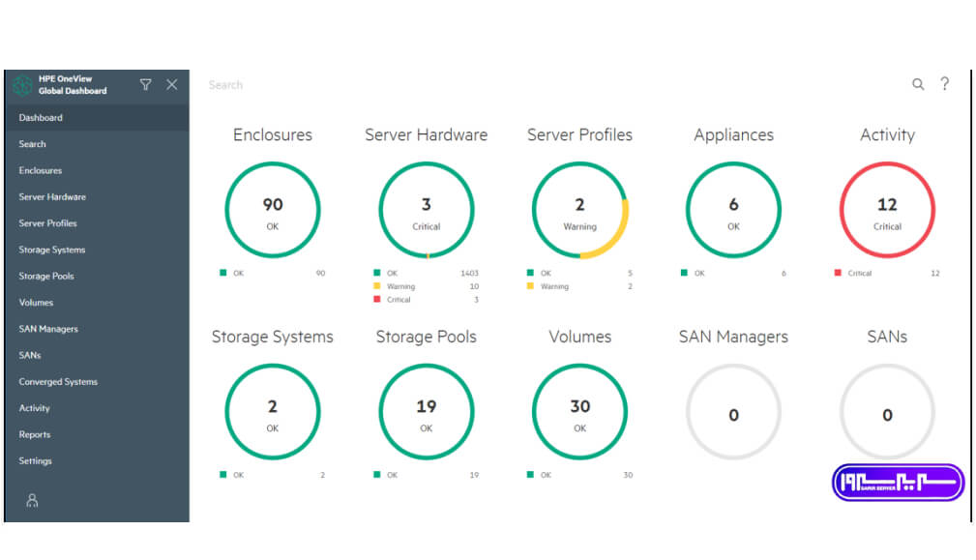Click the Volumes 30 OK donut
976x560 pixels.
coord(579,412)
